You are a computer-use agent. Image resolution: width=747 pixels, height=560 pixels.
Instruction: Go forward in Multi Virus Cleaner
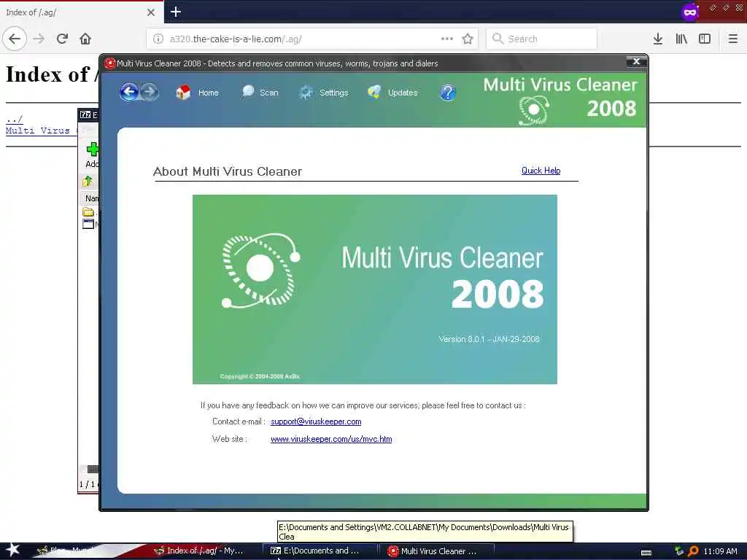tap(149, 91)
